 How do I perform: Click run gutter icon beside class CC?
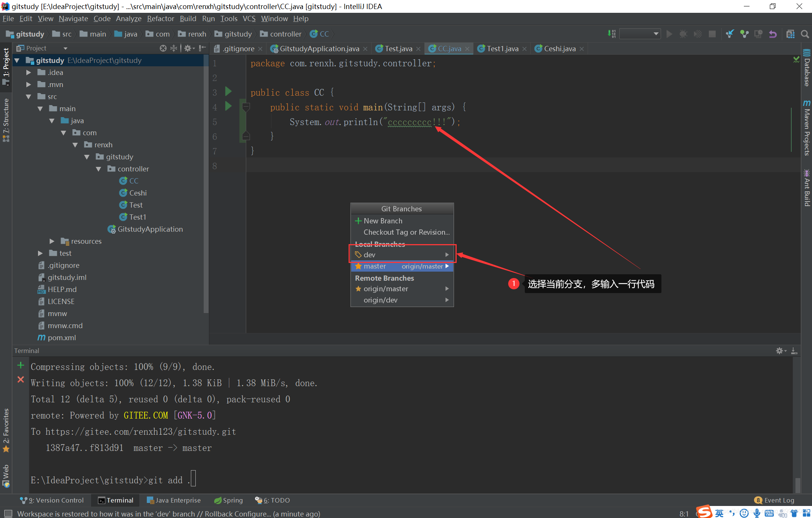tap(228, 91)
